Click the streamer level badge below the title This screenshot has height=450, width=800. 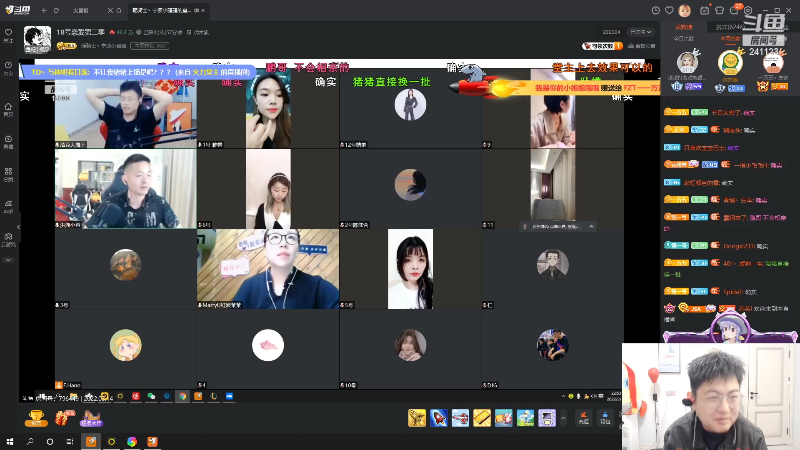pos(67,46)
